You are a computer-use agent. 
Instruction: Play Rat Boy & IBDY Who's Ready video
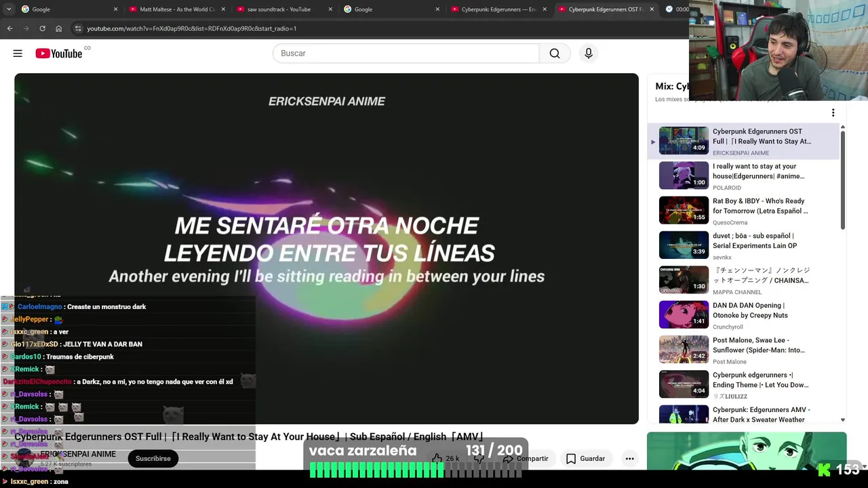point(743,211)
